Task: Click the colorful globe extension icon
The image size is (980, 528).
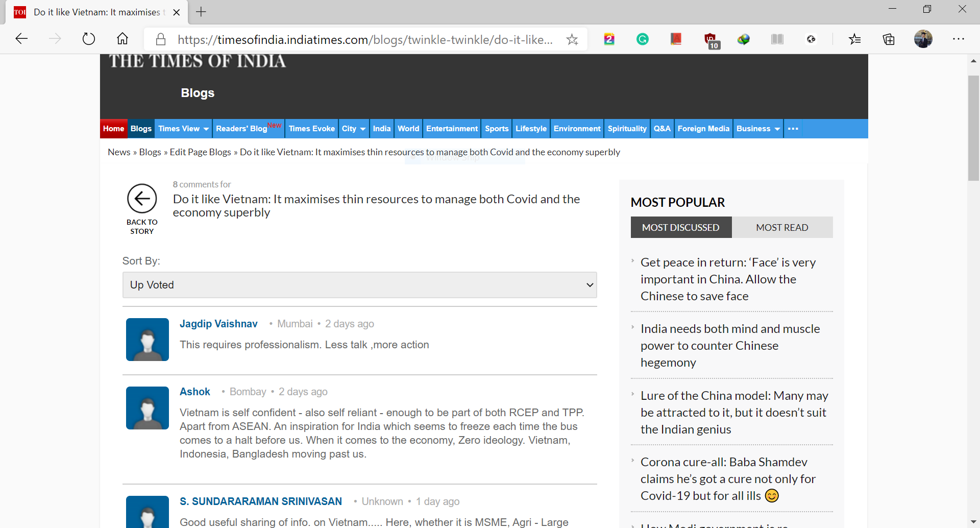Action: click(744, 39)
